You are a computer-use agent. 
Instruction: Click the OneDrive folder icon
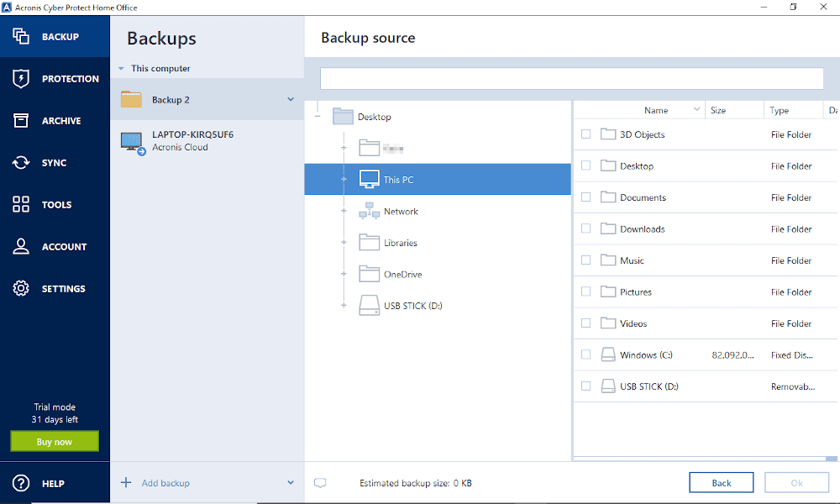(369, 274)
